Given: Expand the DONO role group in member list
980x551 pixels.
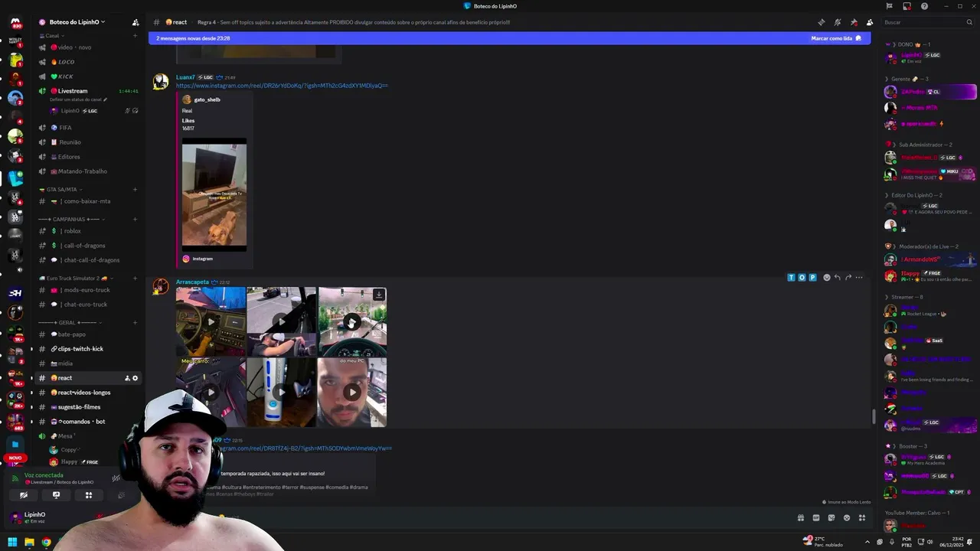Looking at the screenshot, I should coord(908,45).
